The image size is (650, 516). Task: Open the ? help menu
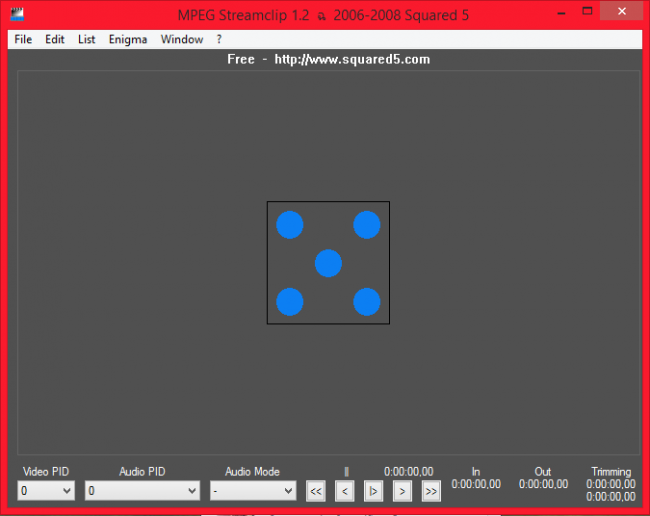point(219,39)
